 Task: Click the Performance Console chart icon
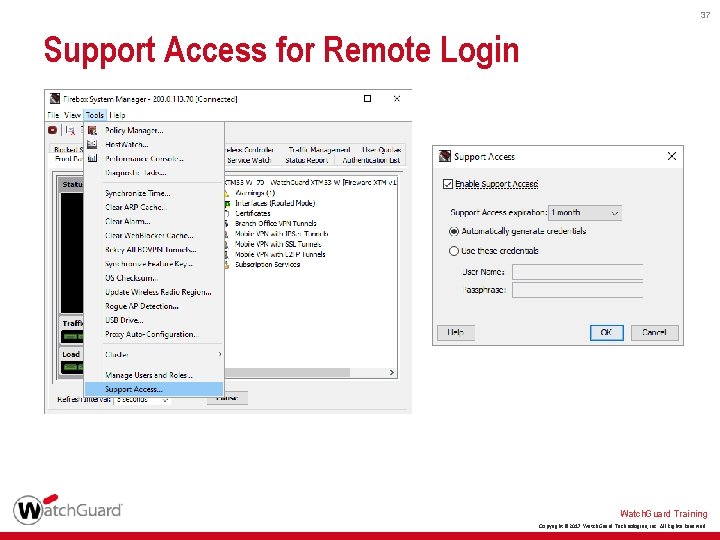[x=92, y=158]
